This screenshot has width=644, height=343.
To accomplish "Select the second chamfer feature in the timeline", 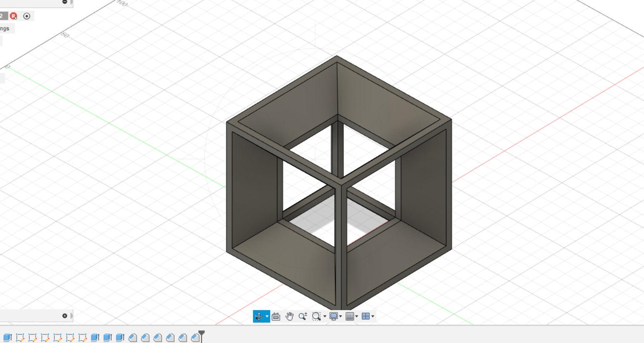I will pos(145,338).
